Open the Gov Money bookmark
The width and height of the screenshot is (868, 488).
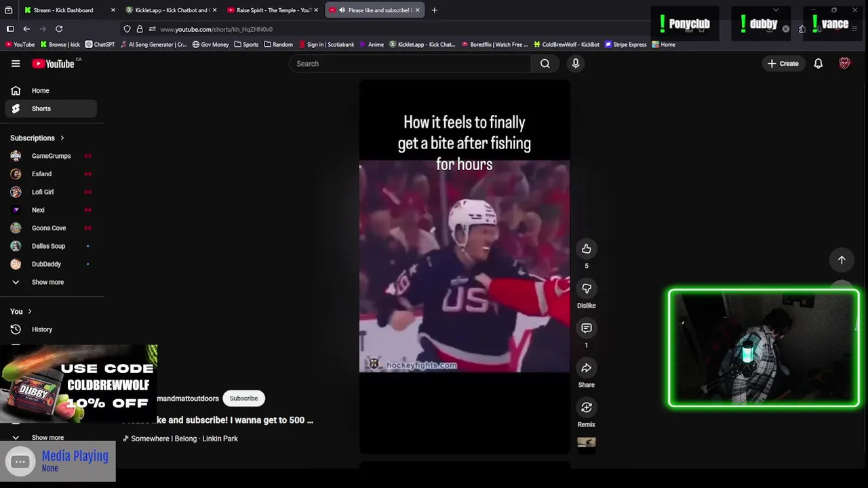tap(210, 45)
